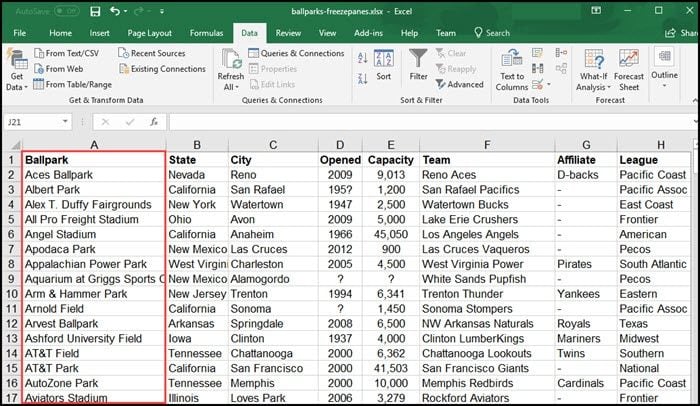Save the workbook using the floppy disk icon
Viewport: 700px width, 406px height.
[95, 11]
